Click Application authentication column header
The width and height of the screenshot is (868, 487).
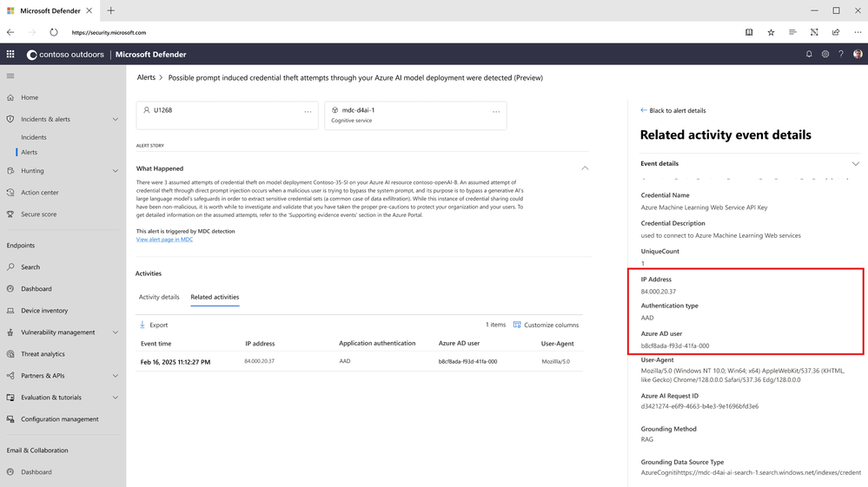click(x=377, y=343)
